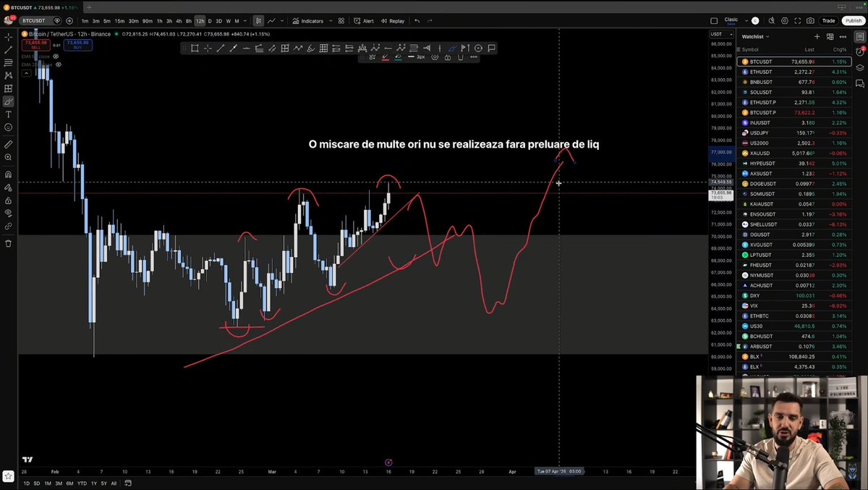868x490 pixels.
Task: Click the trash remove objects icon
Action: 9,243
